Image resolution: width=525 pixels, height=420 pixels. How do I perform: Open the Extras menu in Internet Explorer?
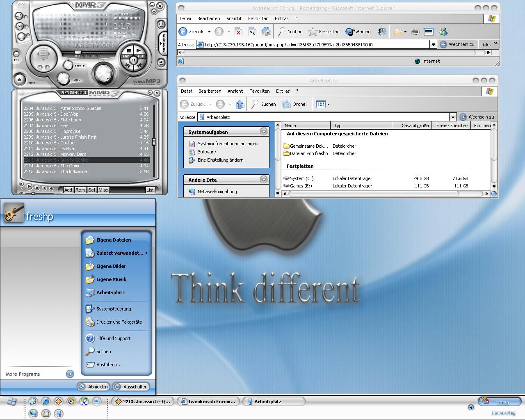click(x=281, y=18)
